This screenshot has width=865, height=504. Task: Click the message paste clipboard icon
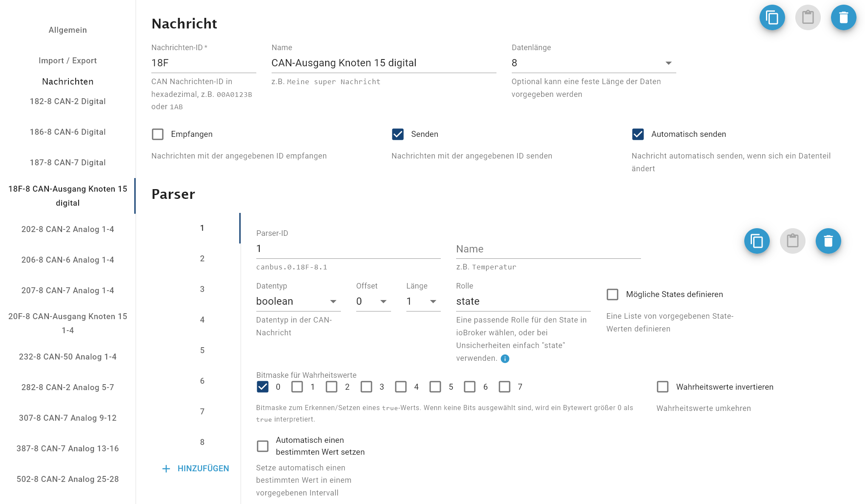(808, 18)
